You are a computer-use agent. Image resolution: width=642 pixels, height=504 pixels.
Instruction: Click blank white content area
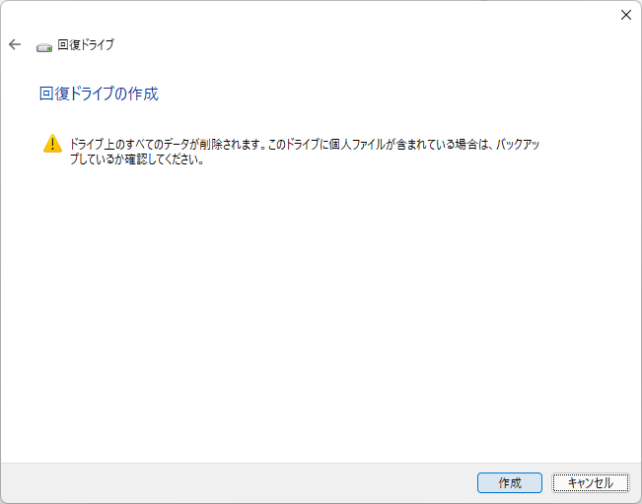pyautogui.click(x=320, y=320)
